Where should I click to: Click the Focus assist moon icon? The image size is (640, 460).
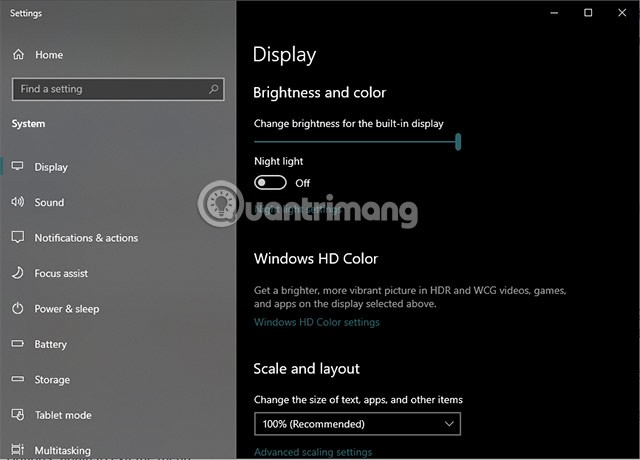pyautogui.click(x=18, y=273)
